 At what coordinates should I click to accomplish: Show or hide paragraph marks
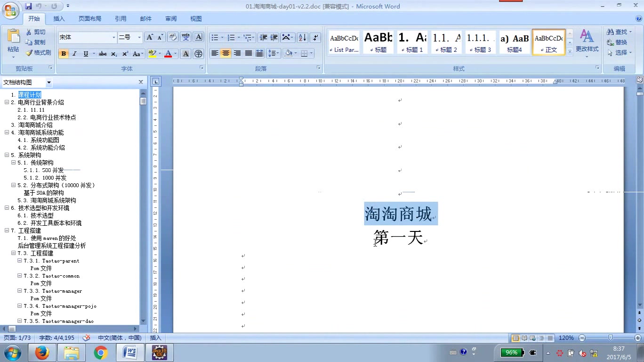coord(316,37)
